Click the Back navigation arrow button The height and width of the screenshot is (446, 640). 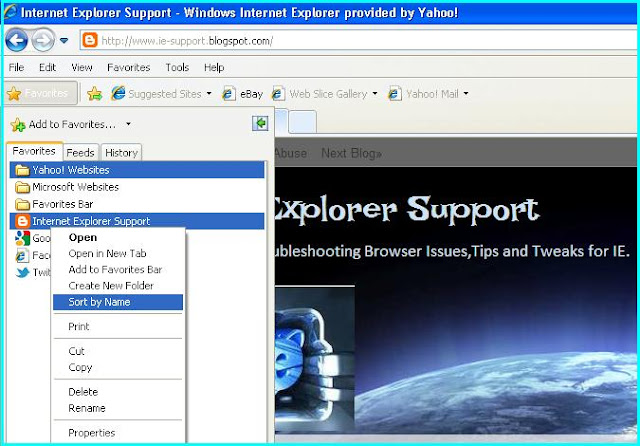(16, 40)
